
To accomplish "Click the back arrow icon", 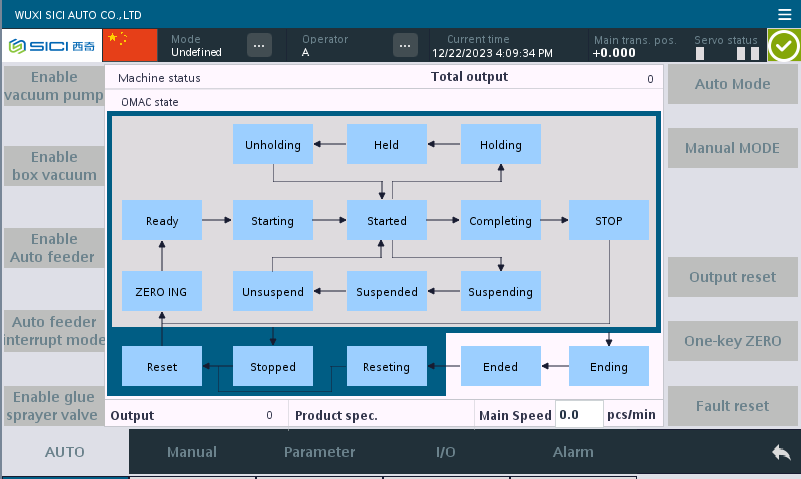I will click(x=780, y=453).
